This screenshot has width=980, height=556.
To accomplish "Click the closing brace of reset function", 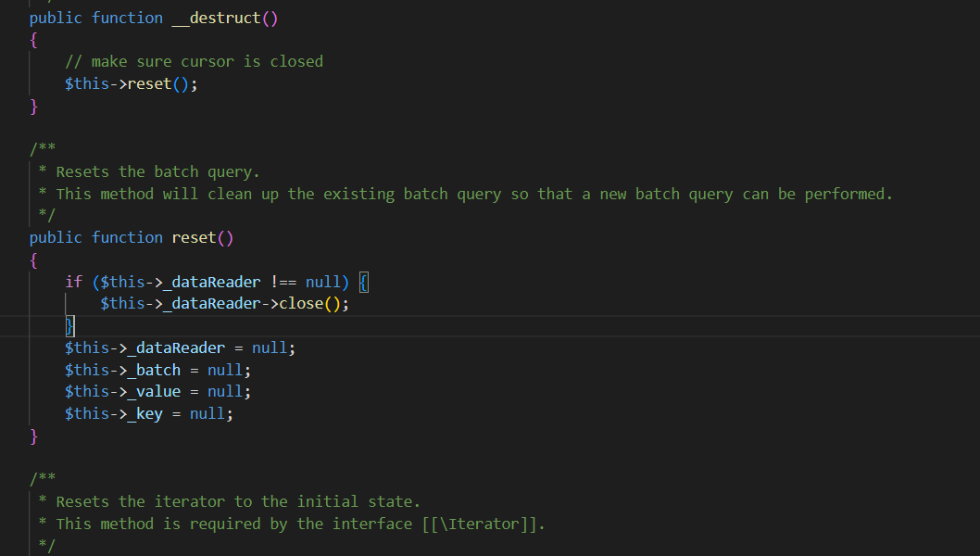I will pos(33,436).
